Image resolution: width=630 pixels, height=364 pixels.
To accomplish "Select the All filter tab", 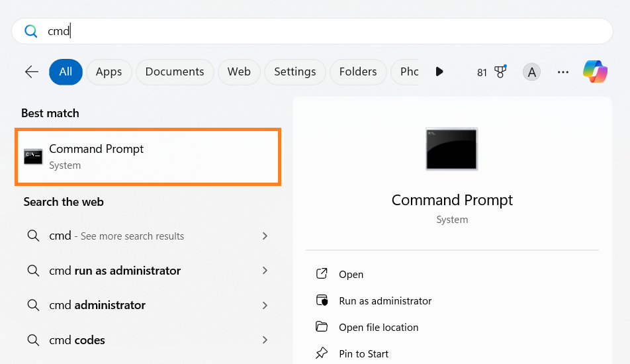I will (x=66, y=72).
